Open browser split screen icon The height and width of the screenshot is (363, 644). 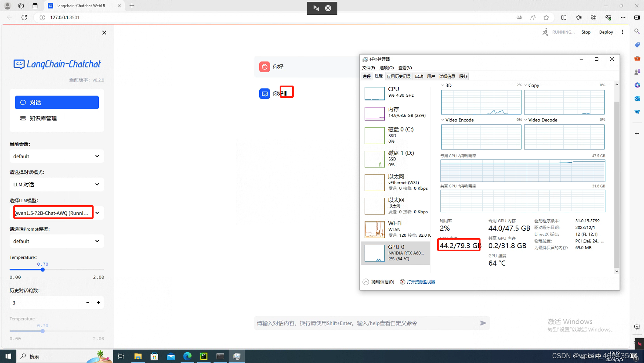pyautogui.click(x=564, y=17)
